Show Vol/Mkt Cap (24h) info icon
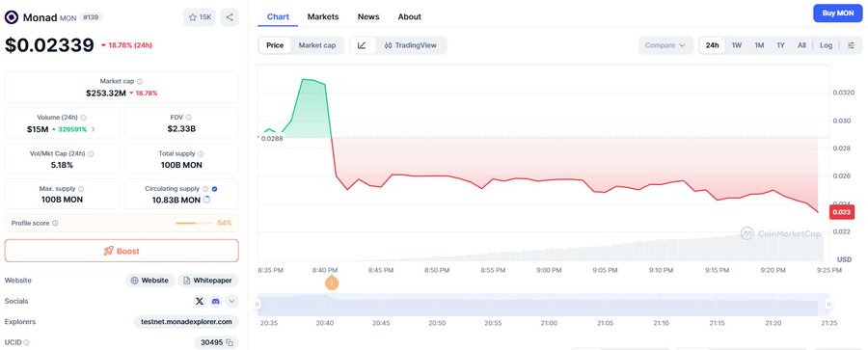The height and width of the screenshot is (350, 868). pos(91,154)
